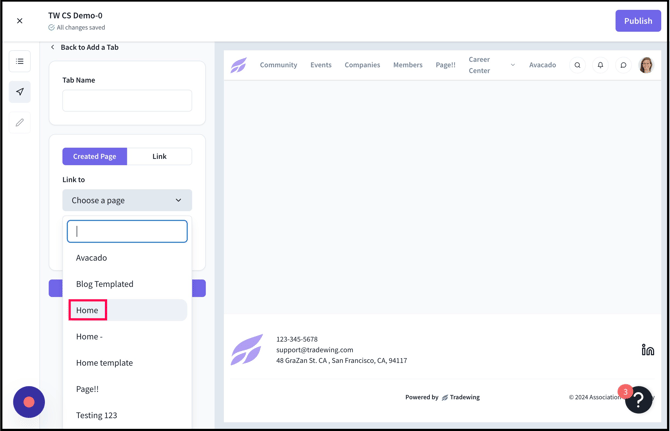Click the Publish button
The image size is (670, 431).
click(638, 21)
